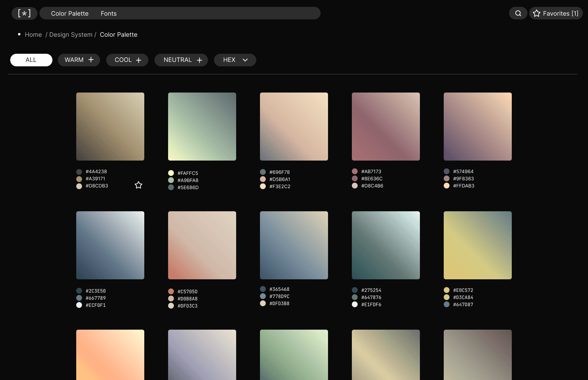Switch to the Fonts section
The image size is (588, 380).
(x=108, y=13)
